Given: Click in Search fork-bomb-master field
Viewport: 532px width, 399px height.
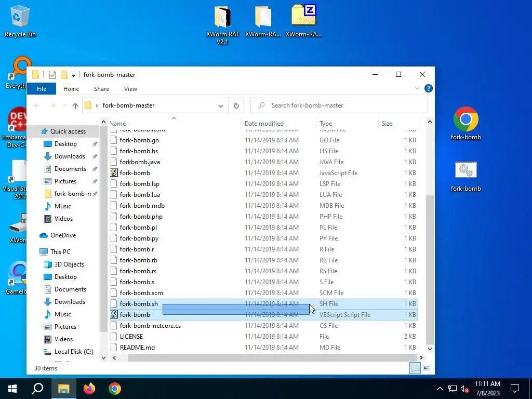Looking at the screenshot, I should pos(339,105).
